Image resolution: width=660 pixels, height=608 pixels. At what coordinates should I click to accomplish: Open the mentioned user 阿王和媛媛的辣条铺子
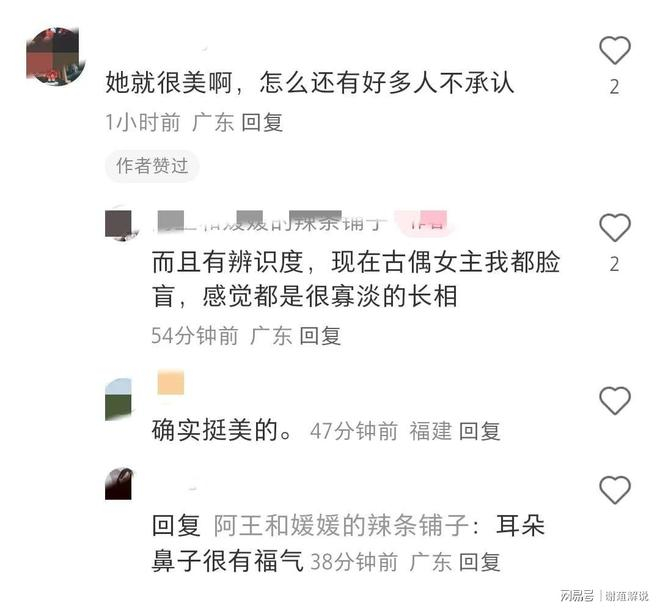click(341, 525)
